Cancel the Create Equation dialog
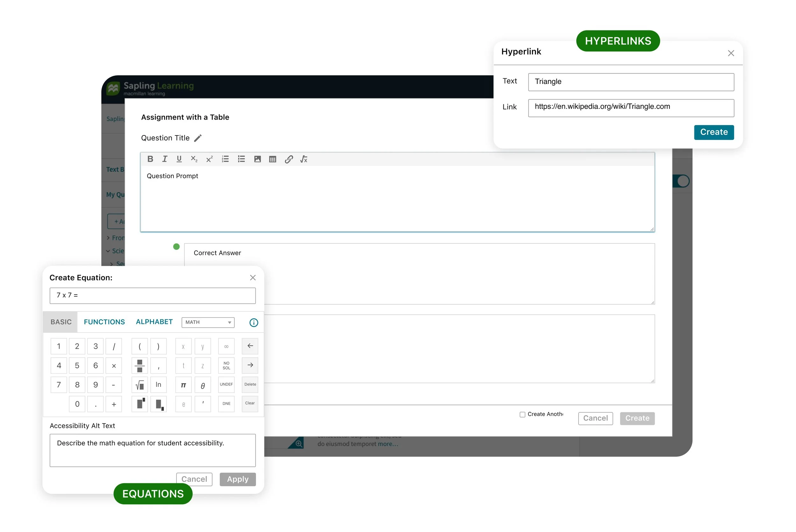The width and height of the screenshot is (796, 532). pyautogui.click(x=194, y=479)
